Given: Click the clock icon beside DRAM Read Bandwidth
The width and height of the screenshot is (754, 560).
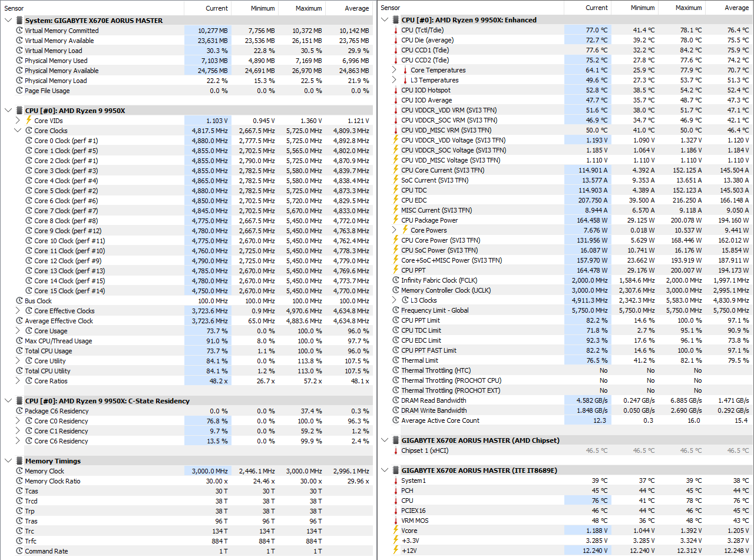Looking at the screenshot, I should [396, 400].
